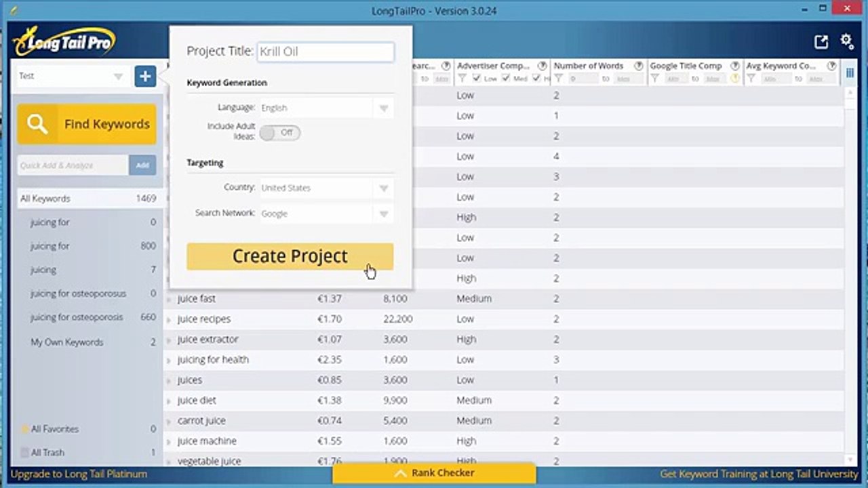Viewport: 868px width, 488px height.
Task: Expand the juice extractor keyword row
Action: click(169, 340)
